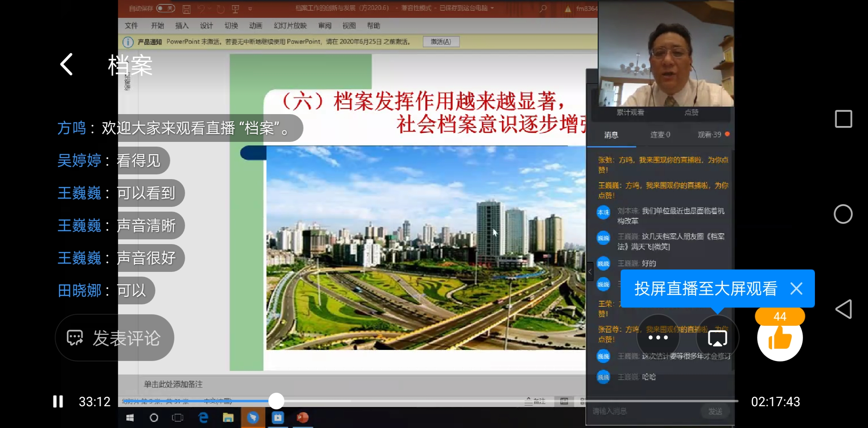Tap the Android back triangle button
Image resolution: width=868 pixels, height=428 pixels.
coord(843,309)
